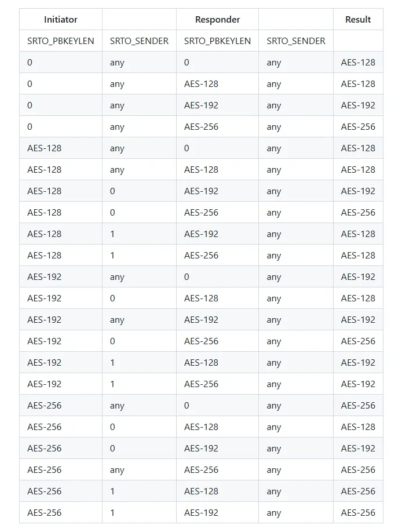The height and width of the screenshot is (532, 402).
Task: Select Responder 0 cell in the Initiator AES-256 row
Action: click(x=187, y=406)
